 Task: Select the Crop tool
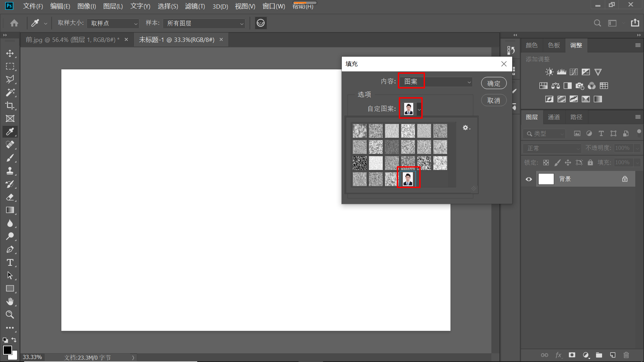(x=10, y=106)
